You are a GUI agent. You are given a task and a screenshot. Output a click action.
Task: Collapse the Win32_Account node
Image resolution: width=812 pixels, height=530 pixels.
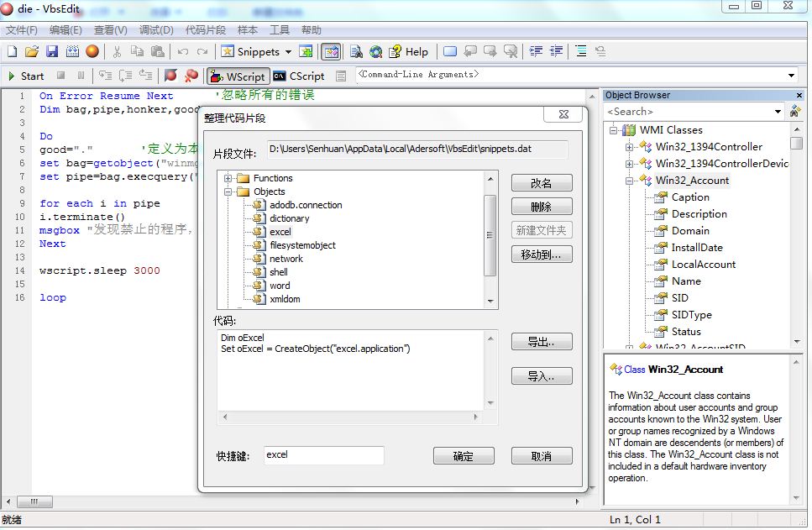click(x=629, y=181)
